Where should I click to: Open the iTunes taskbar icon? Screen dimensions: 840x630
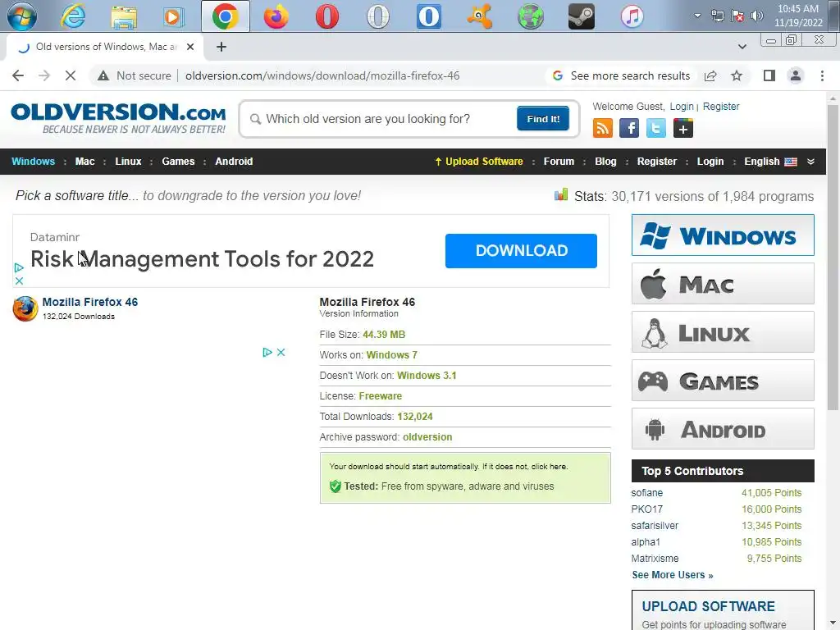pyautogui.click(x=632, y=16)
